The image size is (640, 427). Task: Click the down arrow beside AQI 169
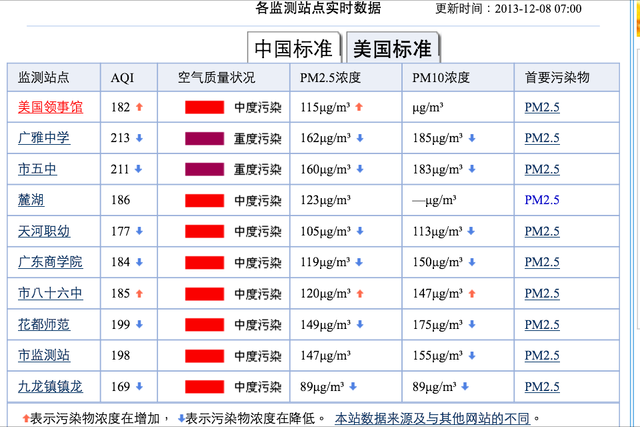pos(139,386)
